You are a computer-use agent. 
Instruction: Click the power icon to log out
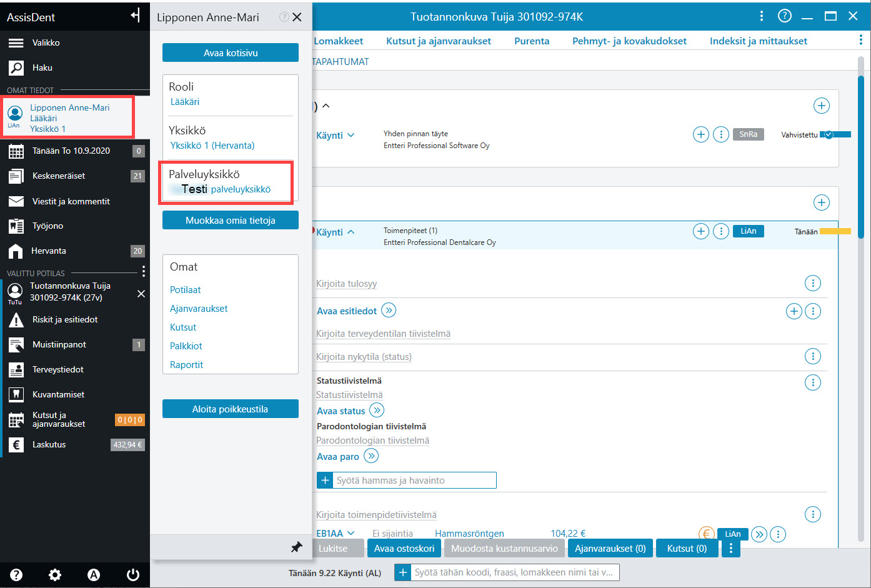pyautogui.click(x=132, y=575)
